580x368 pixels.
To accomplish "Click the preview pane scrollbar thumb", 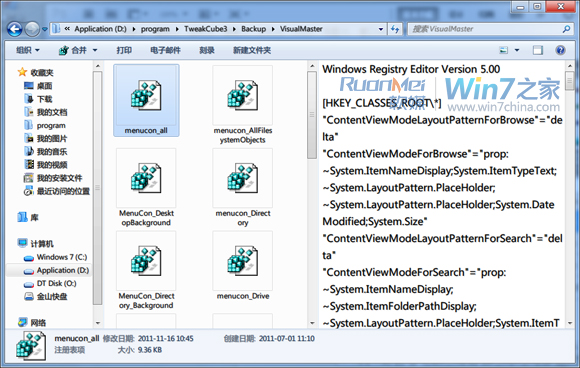I will tap(570, 81).
